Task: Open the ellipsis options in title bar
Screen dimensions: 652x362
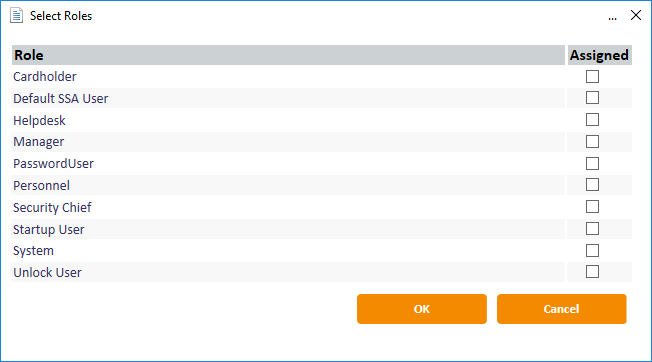Action: point(612,17)
